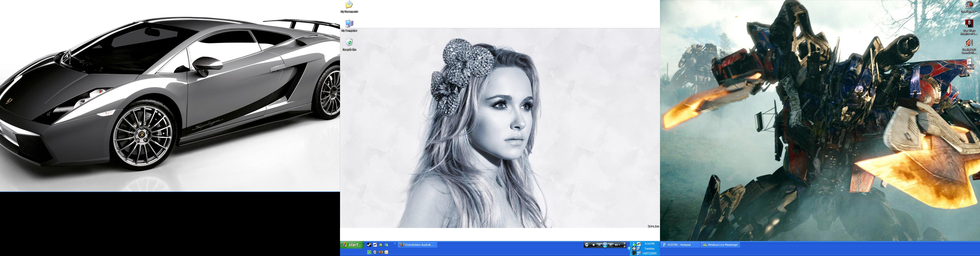
Task: Open Realtek HD Sound Effect shortcut
Action: 969,46
